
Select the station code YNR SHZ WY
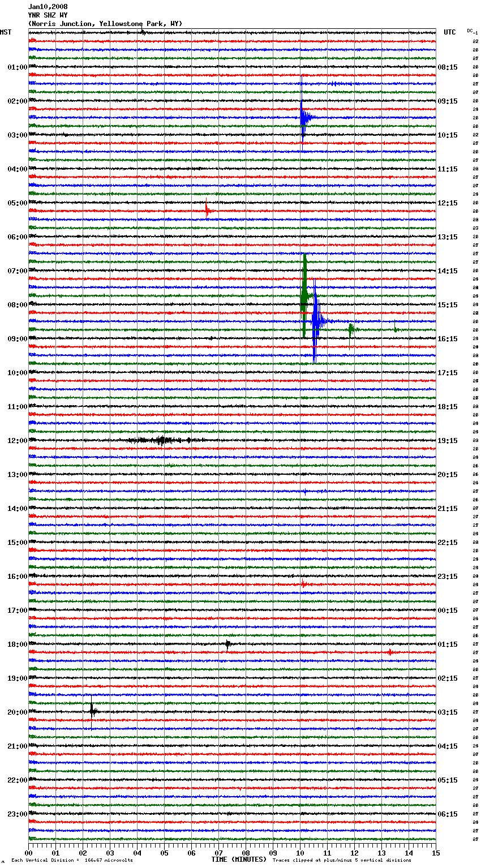[x=48, y=15]
